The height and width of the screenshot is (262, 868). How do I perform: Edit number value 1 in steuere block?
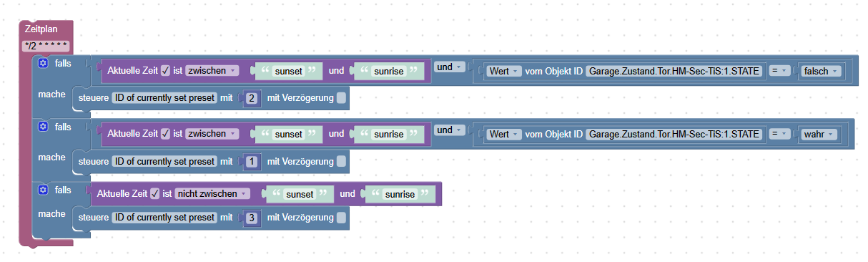(251, 161)
